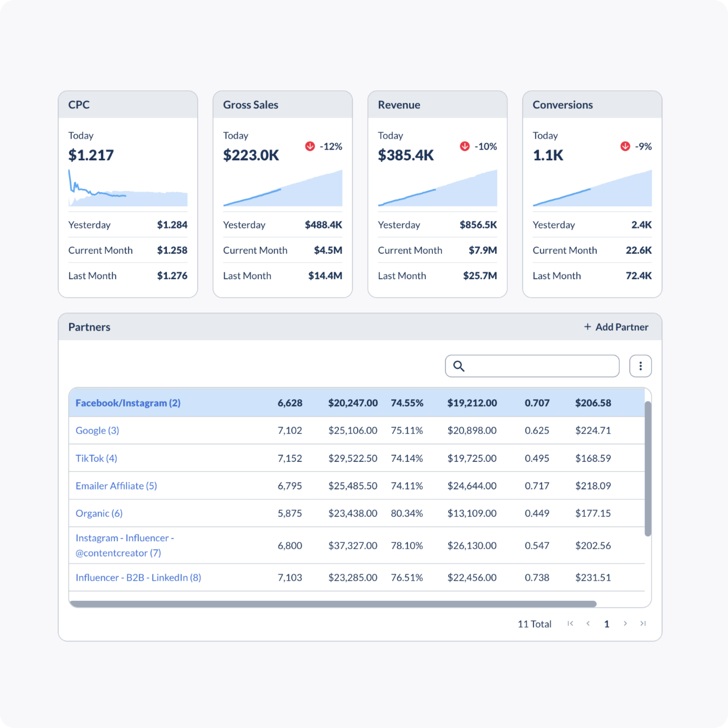Go to next page arrow
The image size is (728, 728).
tap(625, 624)
